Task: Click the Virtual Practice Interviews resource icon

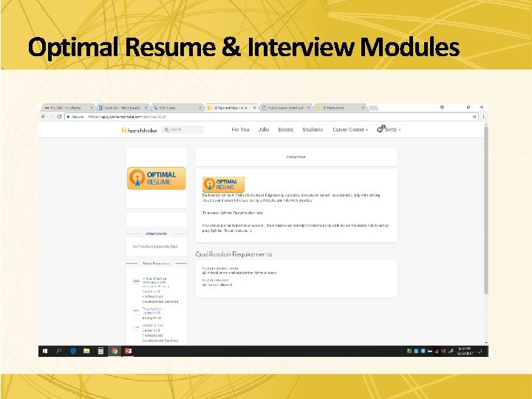Action: [x=136, y=281]
